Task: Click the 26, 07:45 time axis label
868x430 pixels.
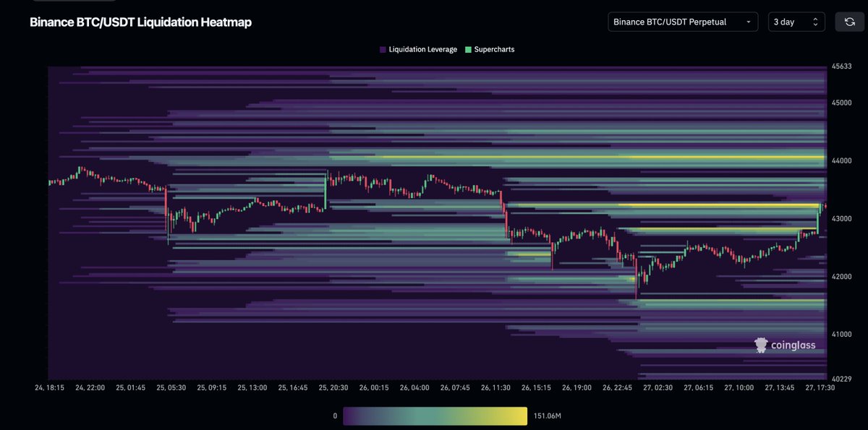Action: click(x=456, y=387)
